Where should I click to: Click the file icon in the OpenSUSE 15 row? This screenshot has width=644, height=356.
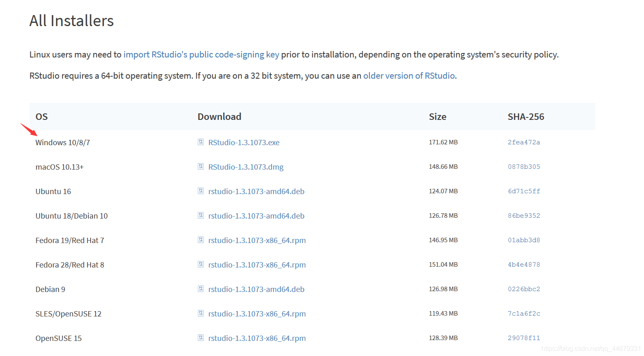tap(201, 338)
